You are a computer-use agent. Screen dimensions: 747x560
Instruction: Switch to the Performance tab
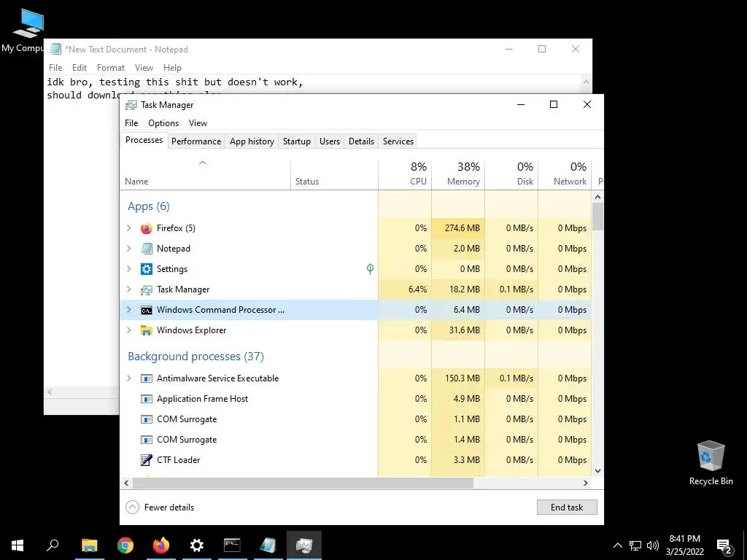point(196,141)
